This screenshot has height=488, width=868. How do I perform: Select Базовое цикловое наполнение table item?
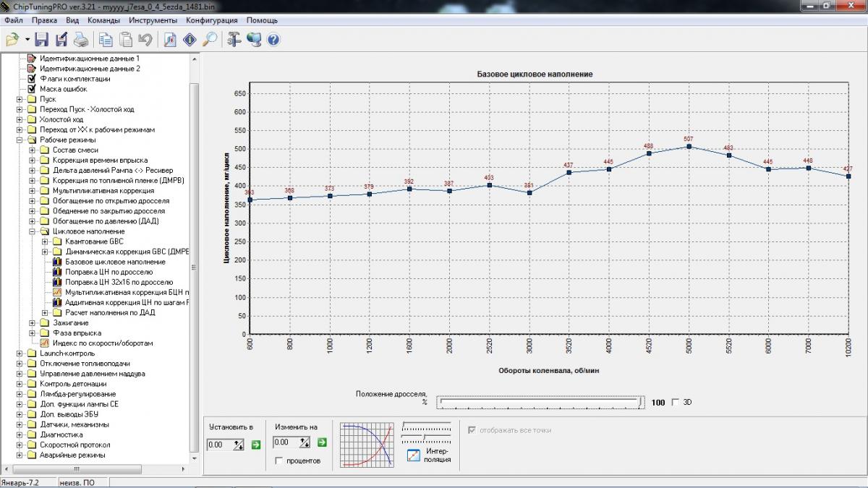tap(115, 262)
